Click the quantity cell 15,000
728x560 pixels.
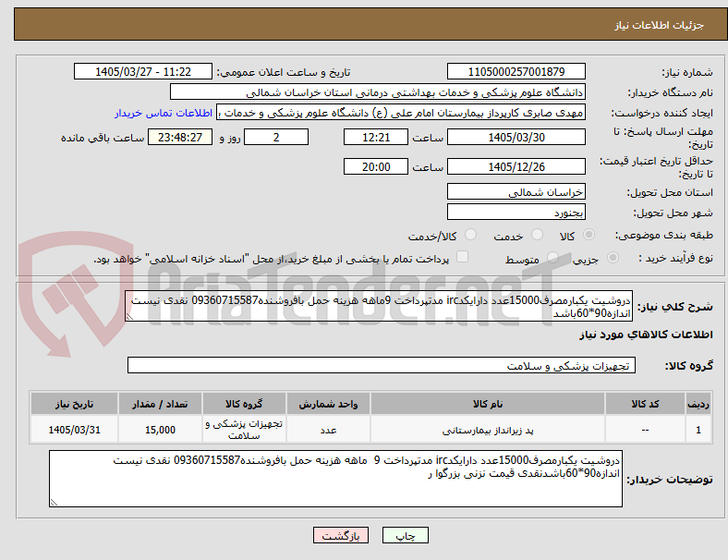coord(160,430)
